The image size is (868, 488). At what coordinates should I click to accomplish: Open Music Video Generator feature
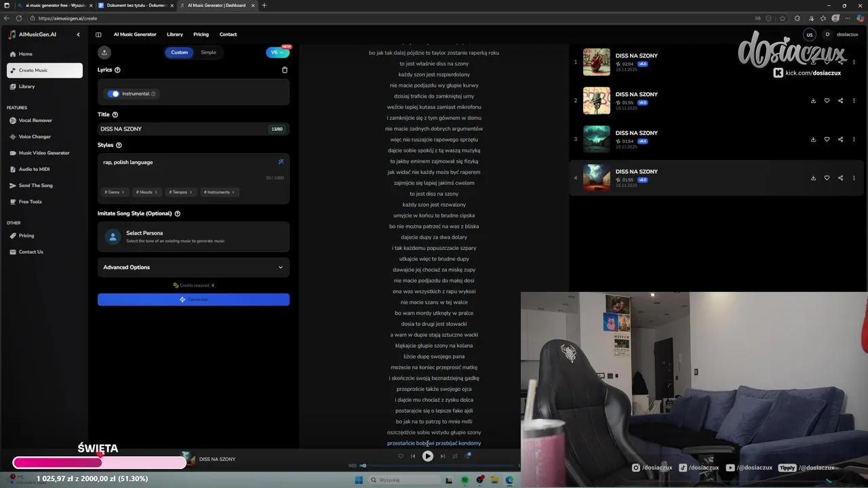click(x=45, y=153)
